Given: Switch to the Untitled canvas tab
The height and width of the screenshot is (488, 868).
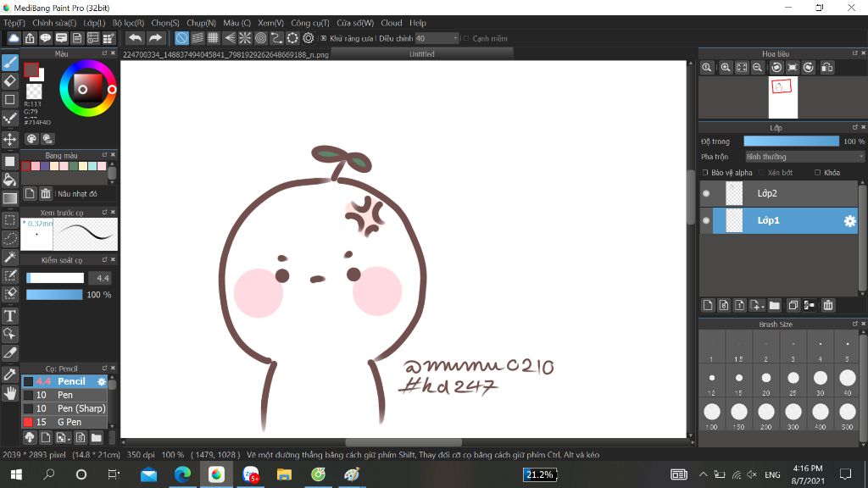Looking at the screenshot, I should [422, 53].
